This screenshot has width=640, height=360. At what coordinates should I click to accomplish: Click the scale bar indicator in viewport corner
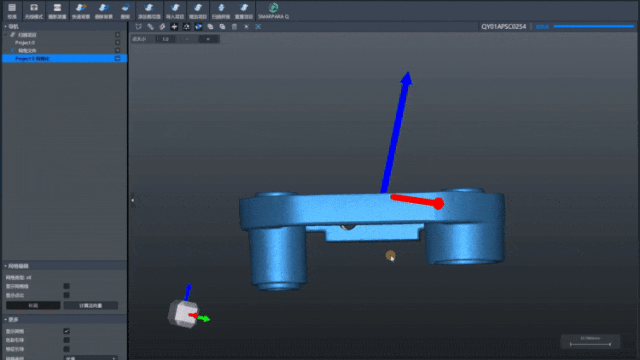click(590, 342)
